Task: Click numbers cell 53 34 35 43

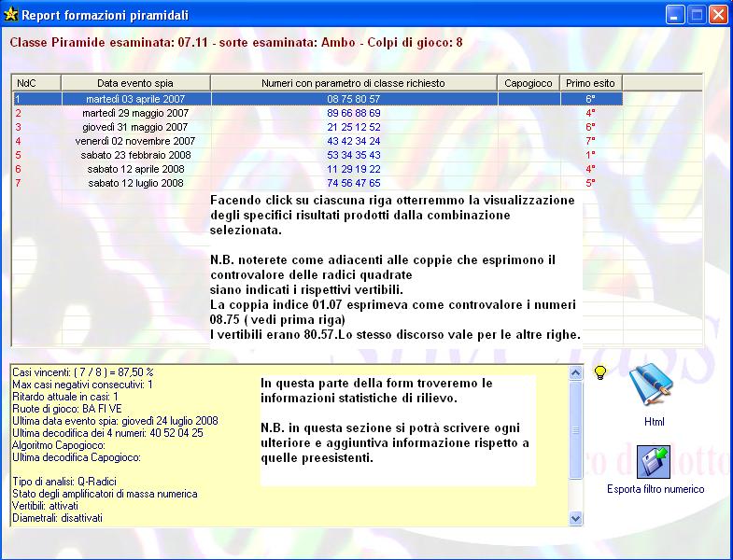Action: [x=354, y=155]
